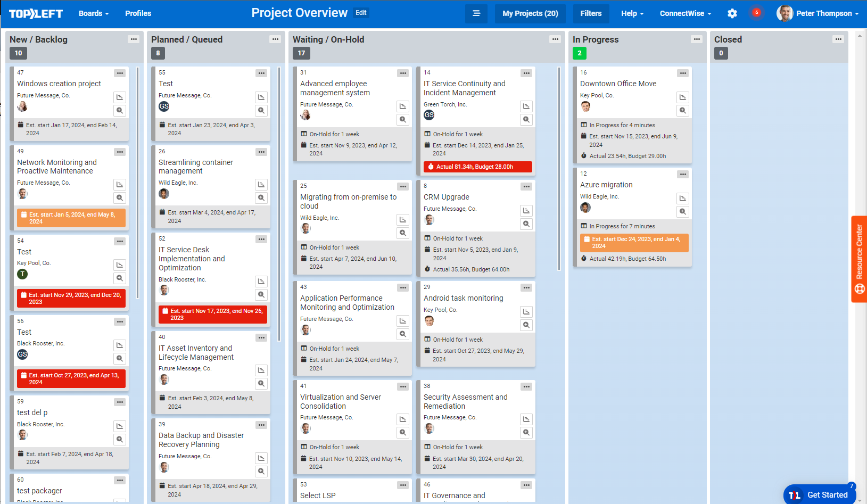Click the vertical scrollbar on the right edge
Viewport: 867px width, 504px height.
pos(860,160)
